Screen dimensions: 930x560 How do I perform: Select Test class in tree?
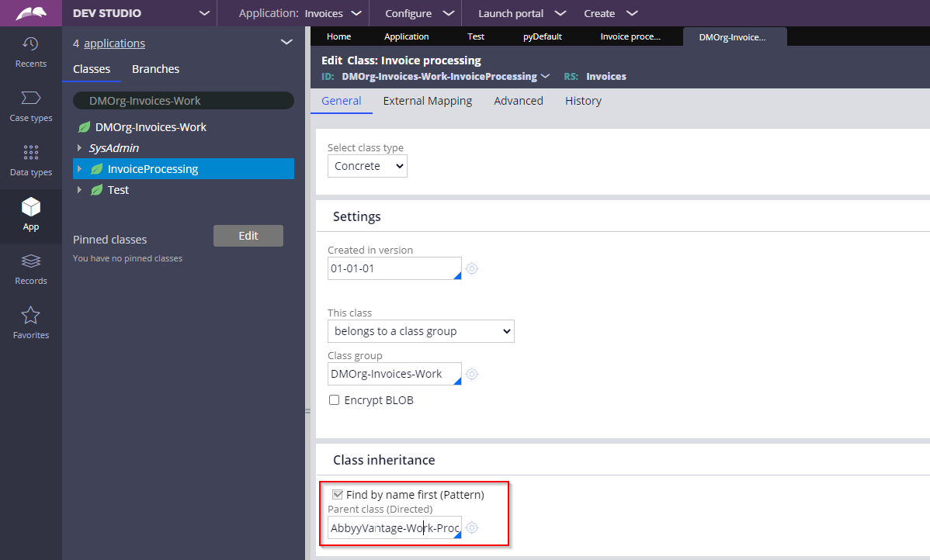point(118,189)
